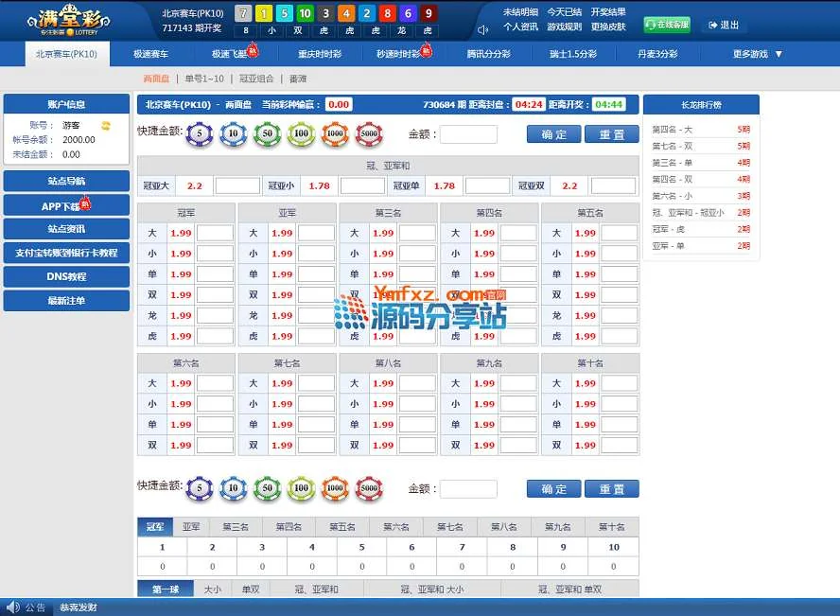840x616 pixels.
Task: Select the 50 chip in the bottom row
Action: tap(267, 488)
